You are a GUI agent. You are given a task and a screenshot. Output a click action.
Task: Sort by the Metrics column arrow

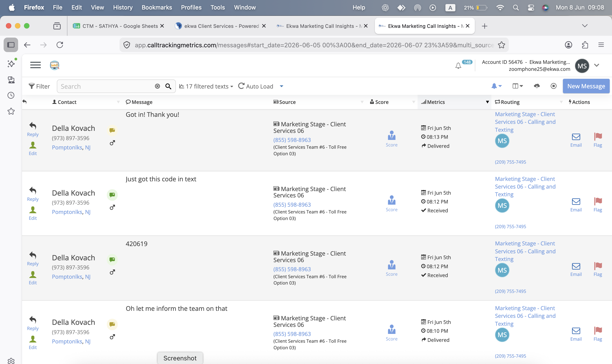click(x=487, y=102)
